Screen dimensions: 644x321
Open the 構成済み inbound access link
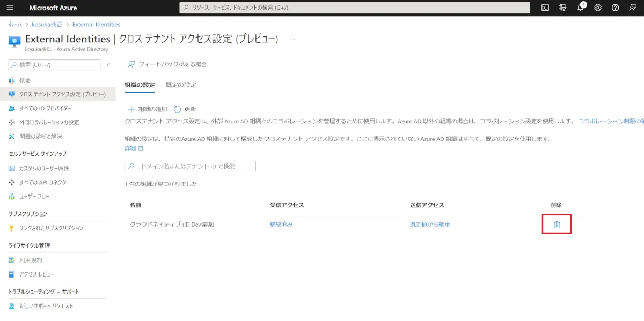pyautogui.click(x=281, y=225)
